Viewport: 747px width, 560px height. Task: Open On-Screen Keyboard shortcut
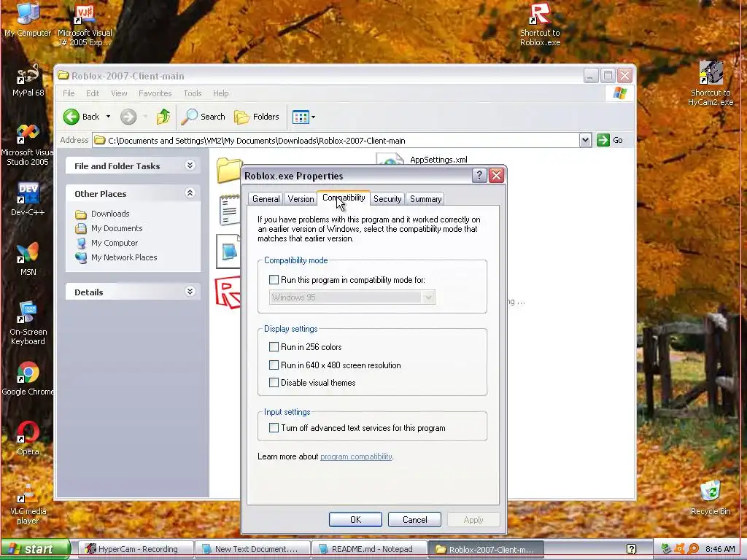click(28, 323)
